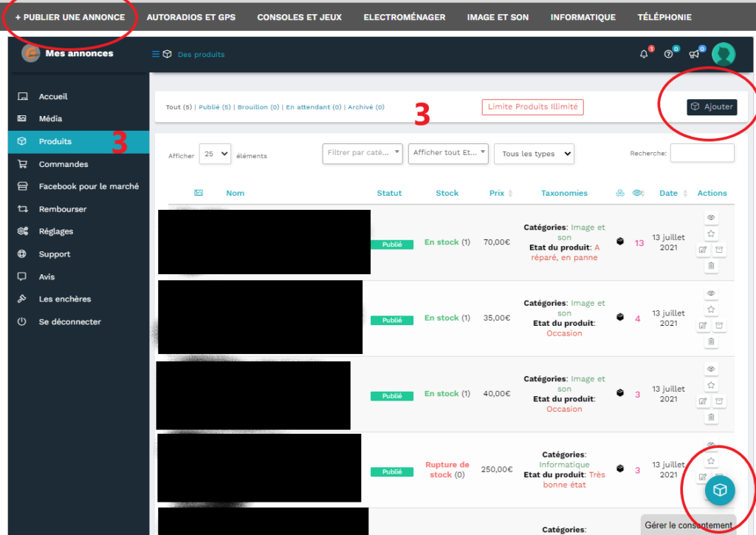The image size is (756, 535).
Task: Click the product-type column header icon
Action: (x=620, y=193)
